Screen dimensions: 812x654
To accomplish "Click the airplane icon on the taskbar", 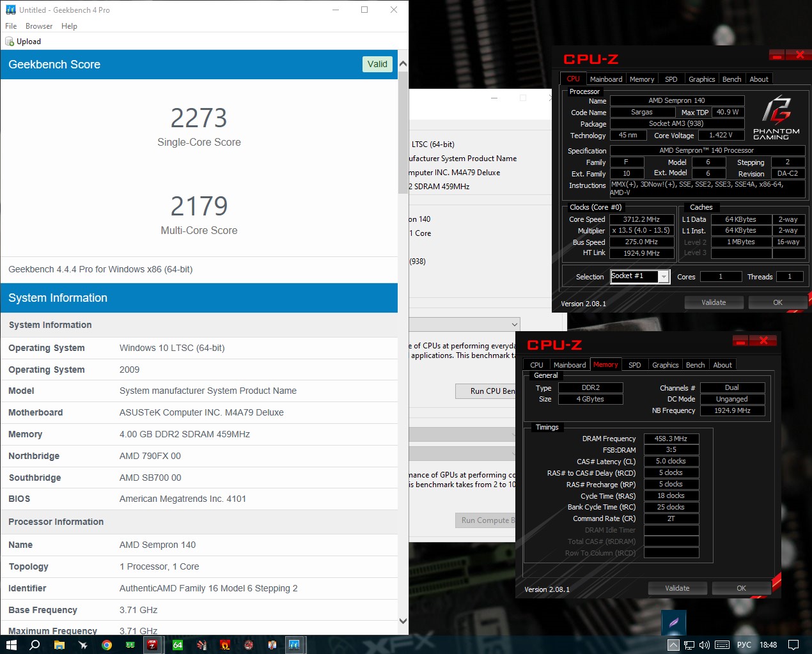I will click(82, 644).
